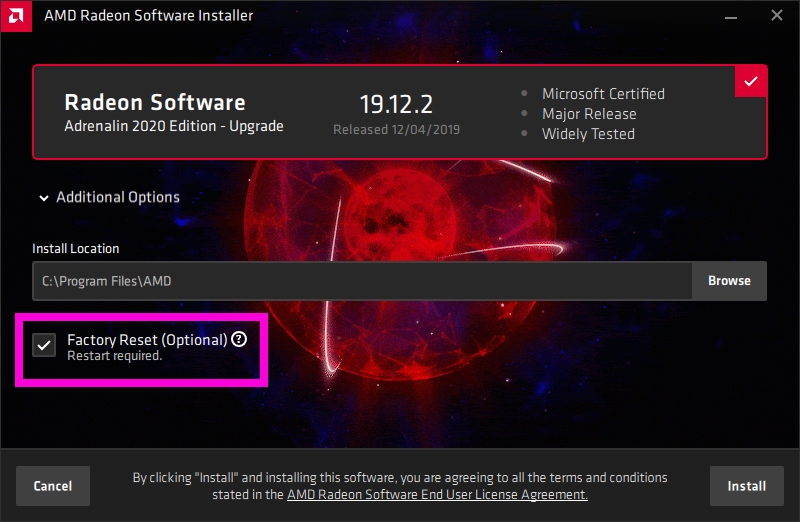Click the 'Restart required.' note

coord(114,356)
